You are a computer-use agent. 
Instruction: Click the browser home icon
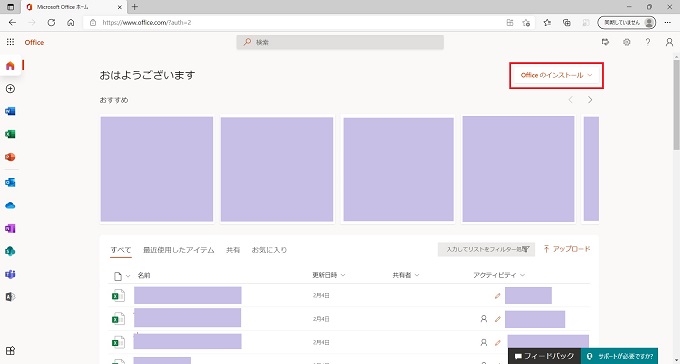tap(71, 23)
